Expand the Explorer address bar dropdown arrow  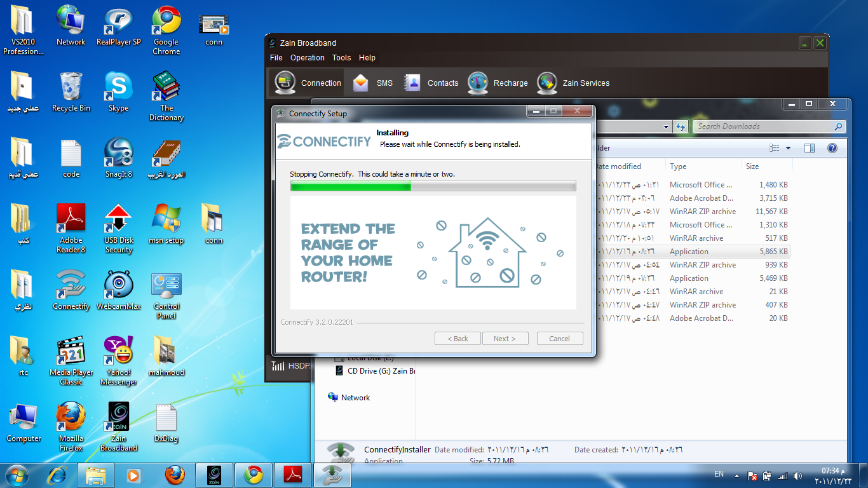[x=667, y=126]
